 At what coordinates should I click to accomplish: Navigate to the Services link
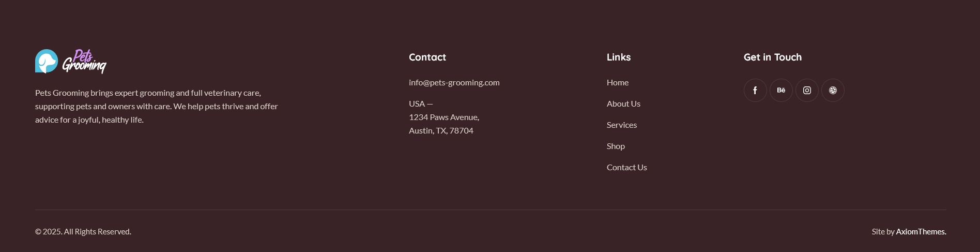coord(622,125)
